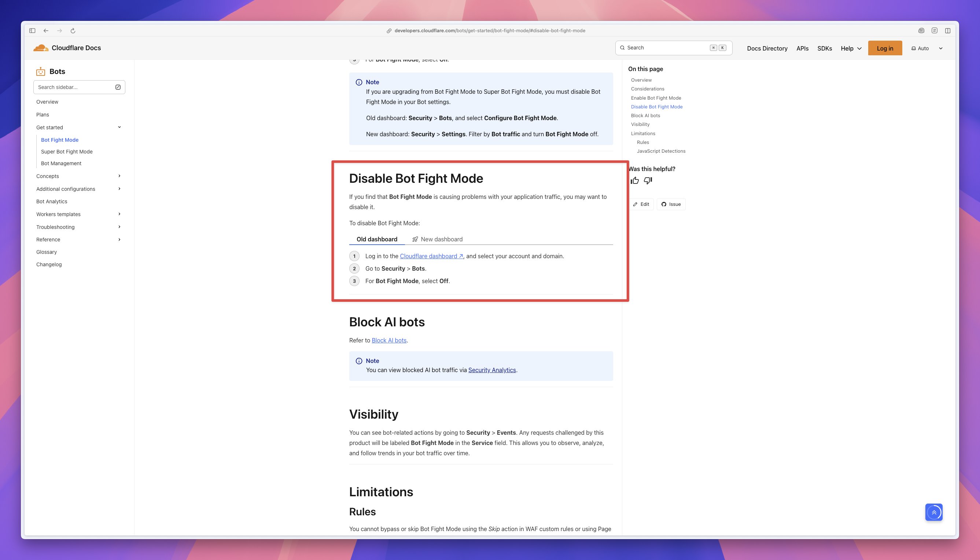Open the Security Analytics link

coord(492,370)
